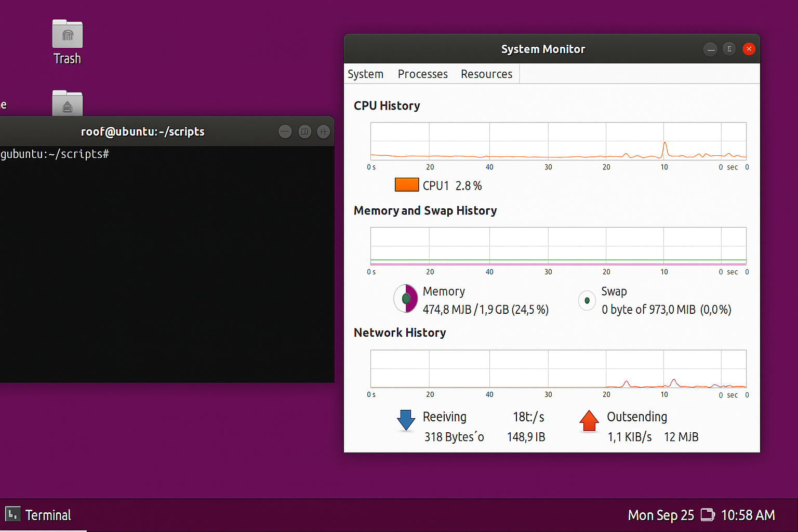Viewport: 798px width, 532px height.
Task: Maximize the terminal window
Action: pos(304,132)
